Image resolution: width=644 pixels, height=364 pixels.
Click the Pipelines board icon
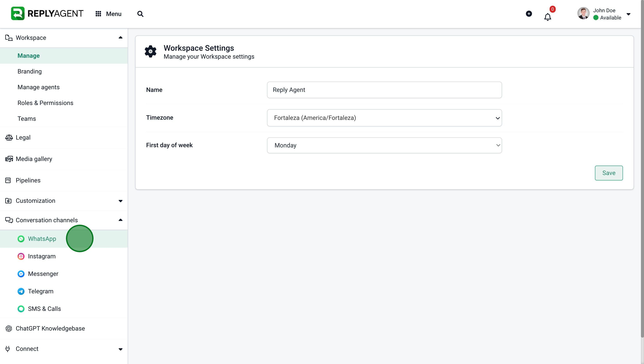[8, 180]
